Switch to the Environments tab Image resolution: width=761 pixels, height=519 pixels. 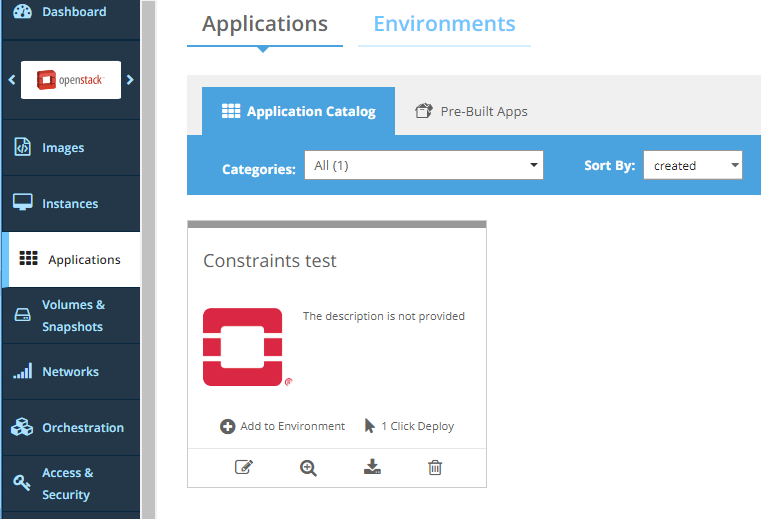pyautogui.click(x=444, y=24)
